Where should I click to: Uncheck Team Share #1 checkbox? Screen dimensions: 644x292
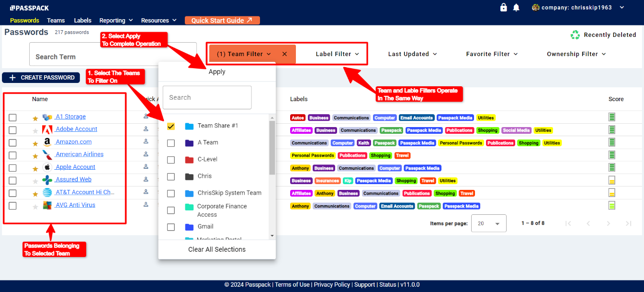tap(171, 126)
